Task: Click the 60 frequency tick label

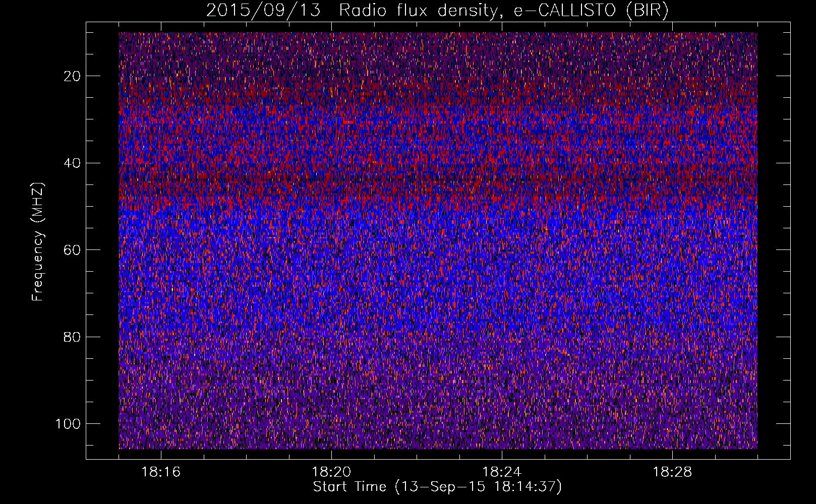Action: coord(73,250)
